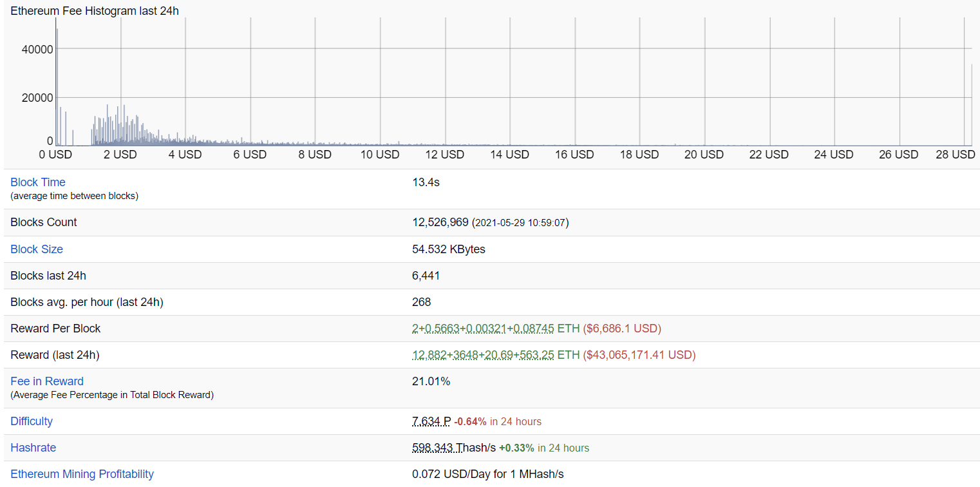
Task: Click the average time between blocks note
Action: [74, 196]
